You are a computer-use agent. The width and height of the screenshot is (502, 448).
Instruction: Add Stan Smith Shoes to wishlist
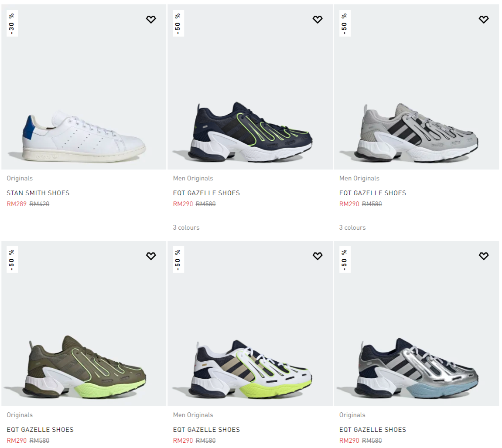click(151, 20)
